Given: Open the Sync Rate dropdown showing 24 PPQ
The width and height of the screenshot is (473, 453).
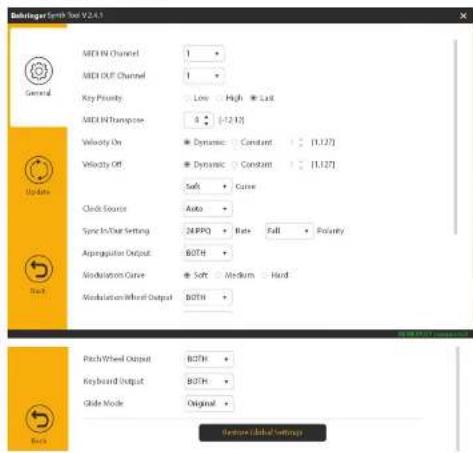Looking at the screenshot, I should point(208,231).
